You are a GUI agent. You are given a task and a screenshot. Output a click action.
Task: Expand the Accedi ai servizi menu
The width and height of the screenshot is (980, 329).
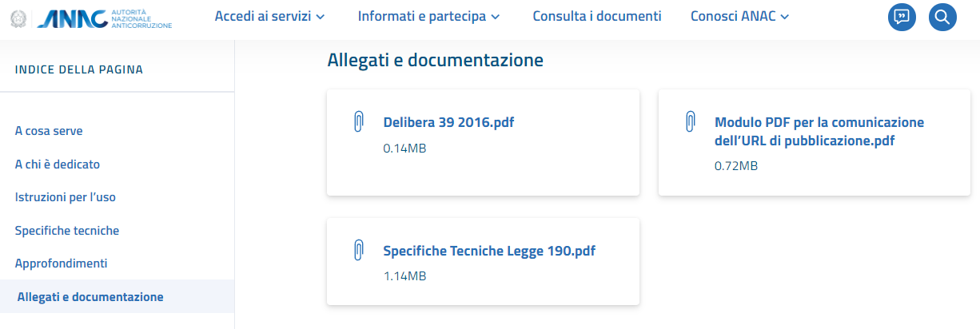click(x=270, y=16)
